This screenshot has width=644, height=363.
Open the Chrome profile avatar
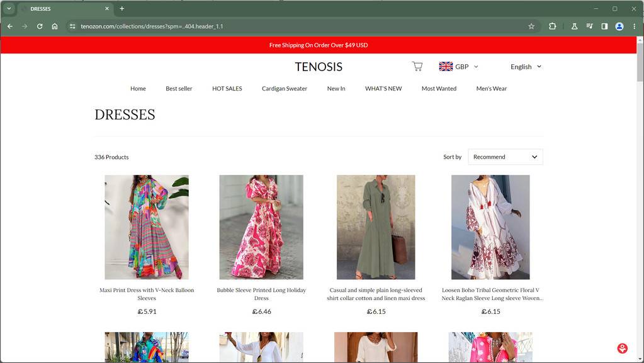click(619, 26)
